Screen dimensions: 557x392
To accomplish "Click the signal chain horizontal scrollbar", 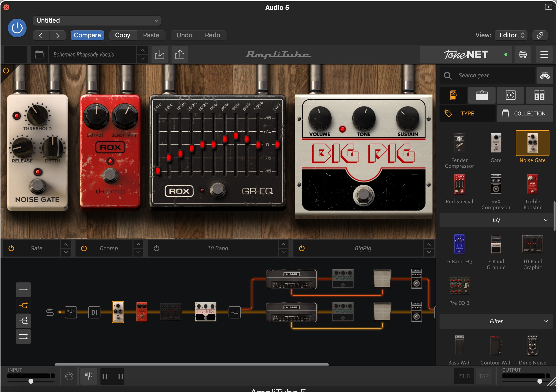I will click(192, 364).
